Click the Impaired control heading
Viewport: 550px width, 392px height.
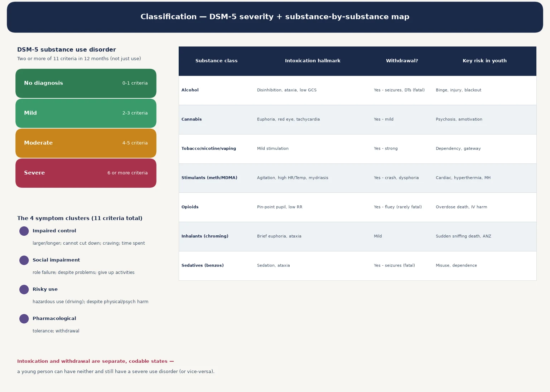54,231
